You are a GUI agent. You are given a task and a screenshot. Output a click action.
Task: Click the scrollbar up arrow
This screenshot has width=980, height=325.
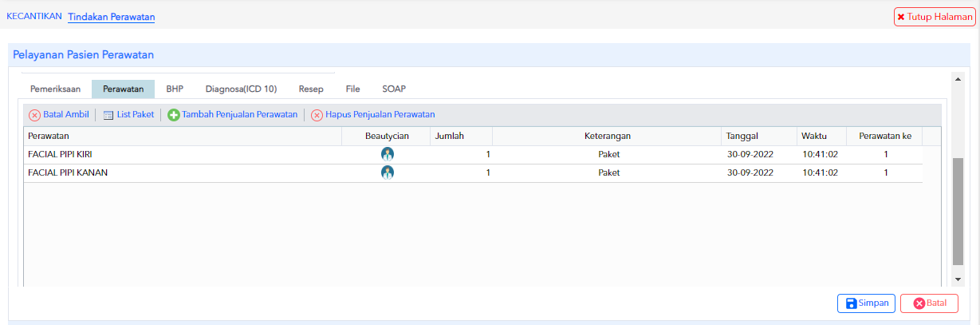click(958, 79)
